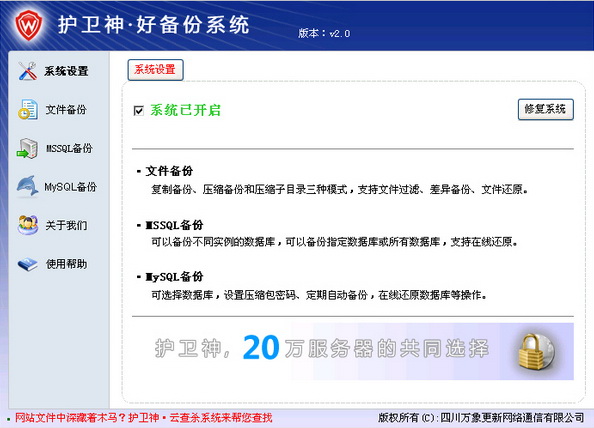Click the 关于我们 people icon
This screenshot has height=428, width=594.
(28, 225)
